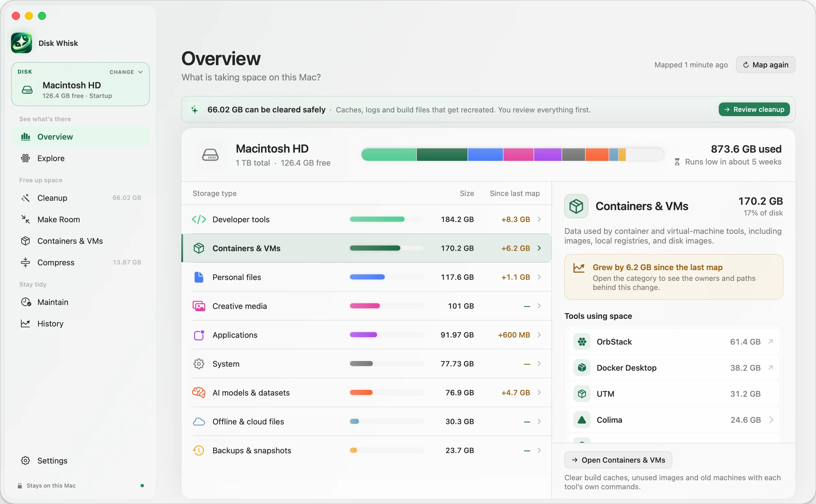The height and width of the screenshot is (504, 816).
Task: Click the Developer tools code icon
Action: 199,219
